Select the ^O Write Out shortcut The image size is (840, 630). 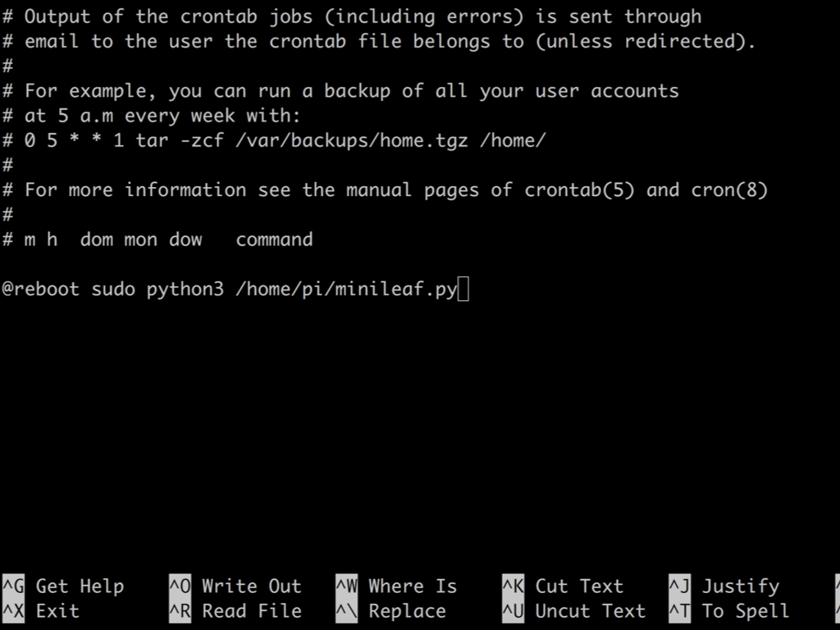pos(235,586)
